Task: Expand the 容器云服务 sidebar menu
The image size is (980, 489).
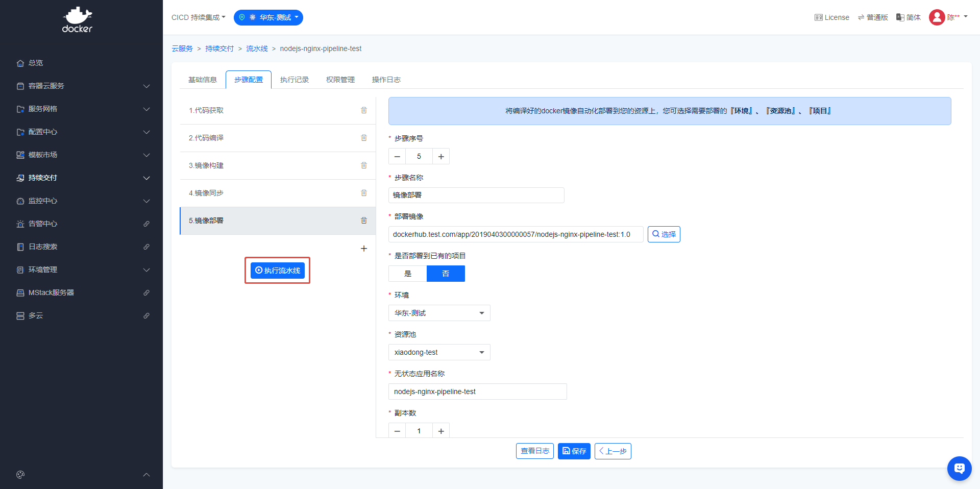Action: click(82, 86)
